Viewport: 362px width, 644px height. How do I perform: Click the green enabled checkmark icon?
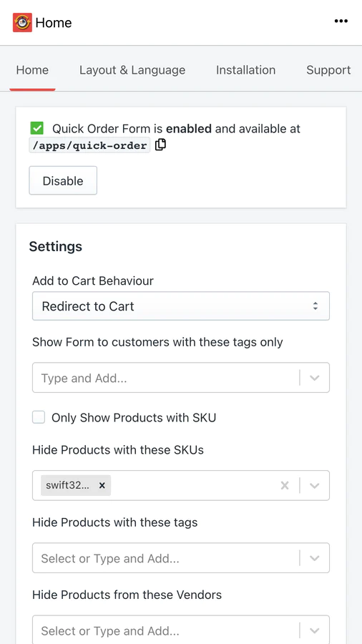click(x=37, y=129)
